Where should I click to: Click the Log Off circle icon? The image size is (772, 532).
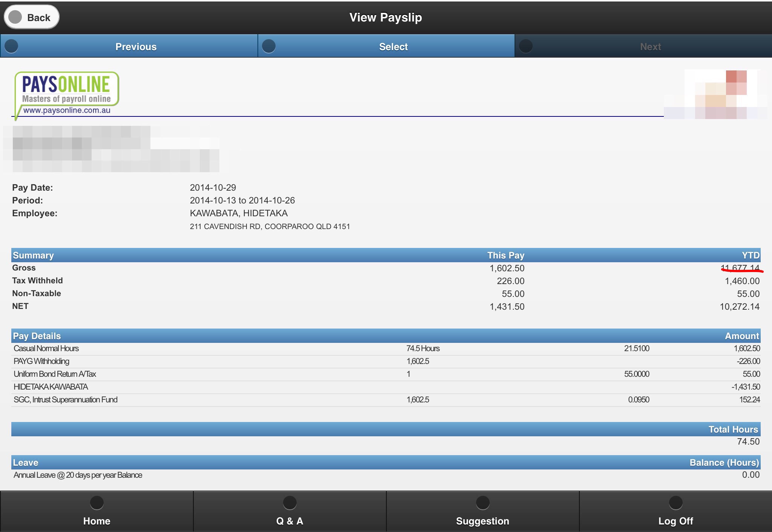pyautogui.click(x=675, y=503)
